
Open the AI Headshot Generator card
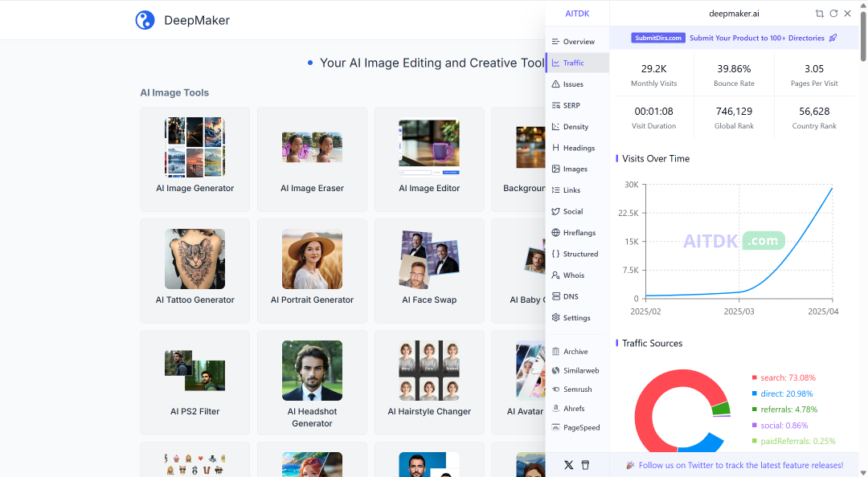pos(312,382)
